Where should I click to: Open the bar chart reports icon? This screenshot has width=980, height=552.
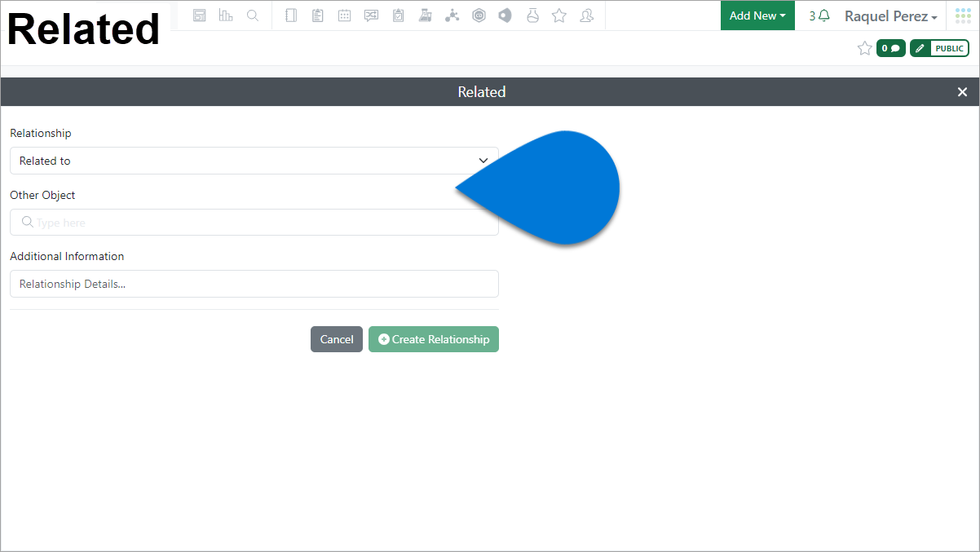(226, 15)
